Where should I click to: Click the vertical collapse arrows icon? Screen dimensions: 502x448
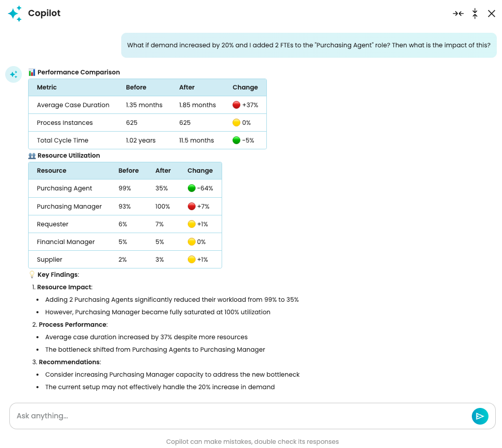point(474,14)
